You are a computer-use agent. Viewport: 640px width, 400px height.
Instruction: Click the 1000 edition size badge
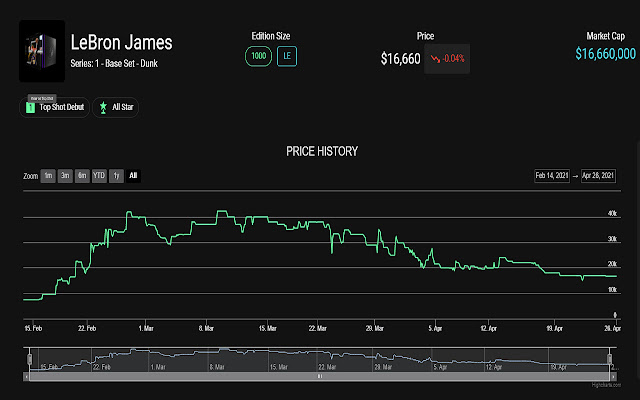coord(258,56)
